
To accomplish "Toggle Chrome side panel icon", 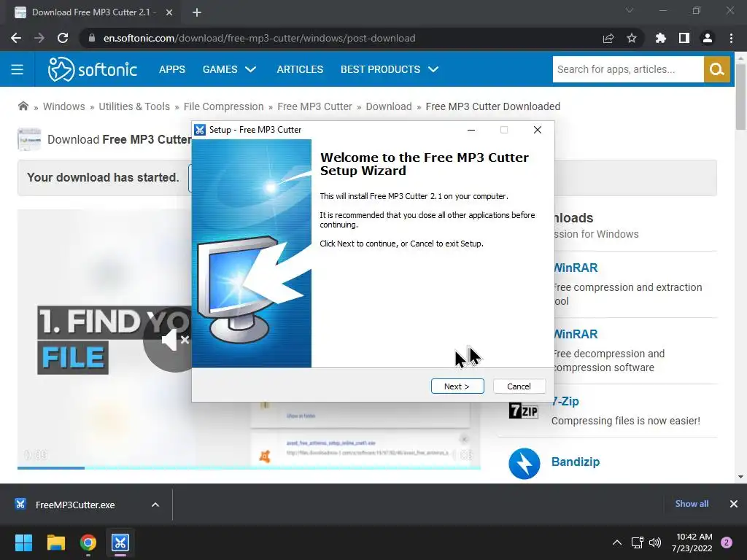I will pos(684,38).
